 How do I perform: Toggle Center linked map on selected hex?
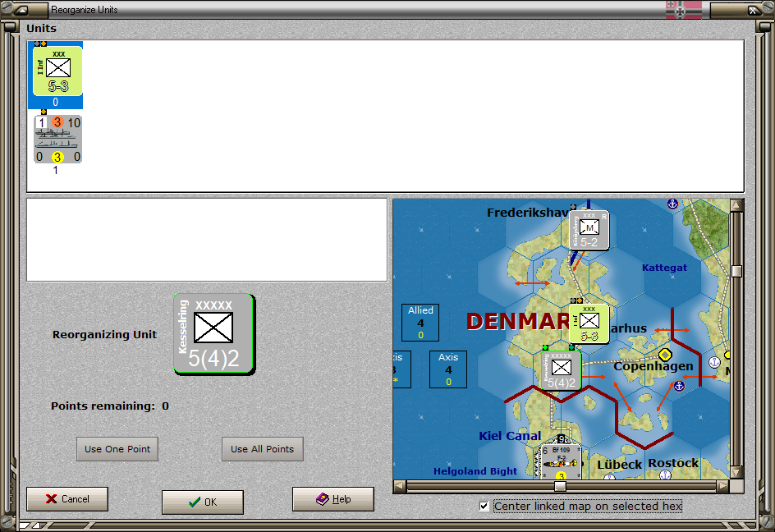point(484,507)
